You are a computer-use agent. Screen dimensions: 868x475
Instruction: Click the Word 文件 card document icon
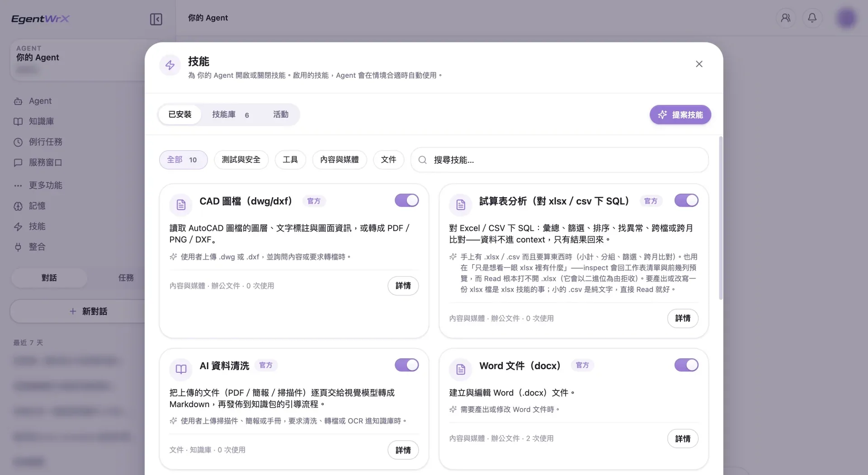(x=461, y=369)
